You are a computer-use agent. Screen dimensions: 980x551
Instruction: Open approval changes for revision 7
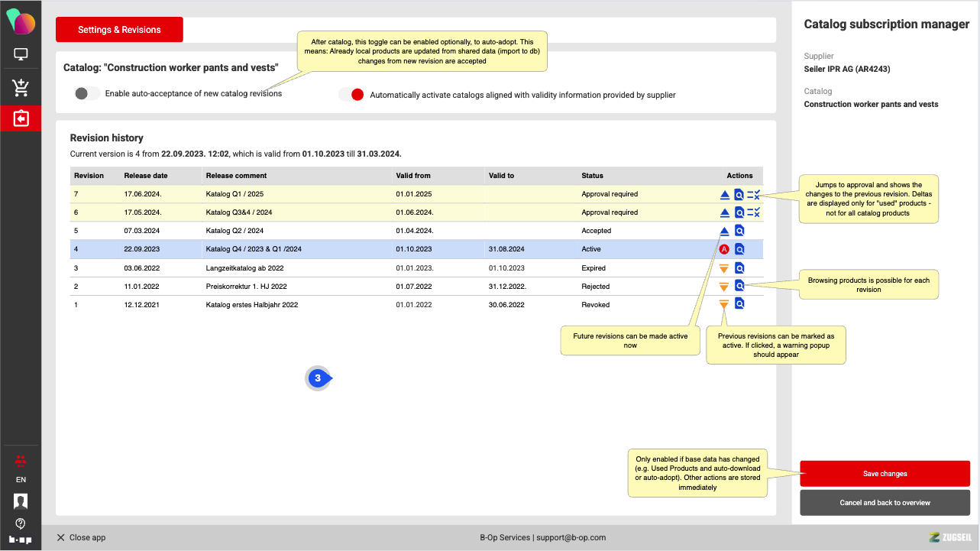753,195
